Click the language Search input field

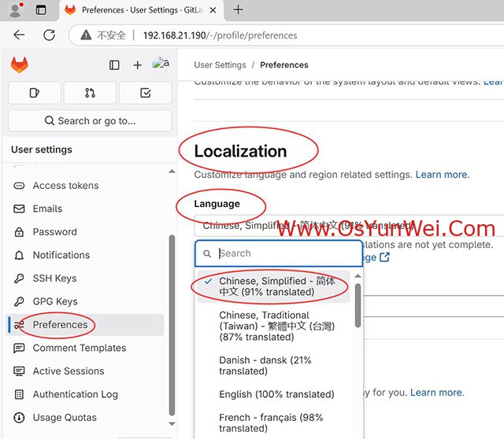(279, 253)
